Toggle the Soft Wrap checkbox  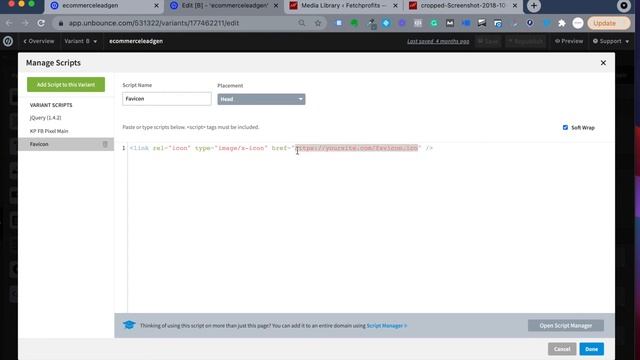pyautogui.click(x=565, y=127)
